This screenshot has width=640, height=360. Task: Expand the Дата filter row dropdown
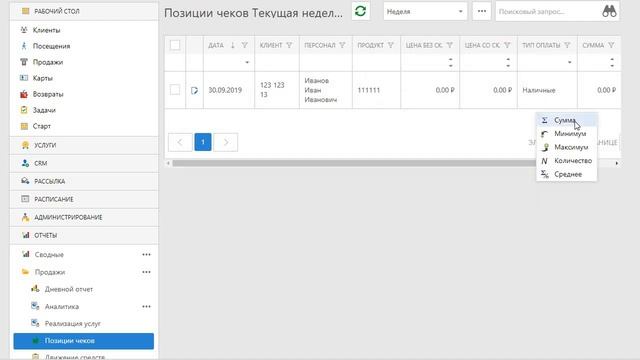point(247,62)
